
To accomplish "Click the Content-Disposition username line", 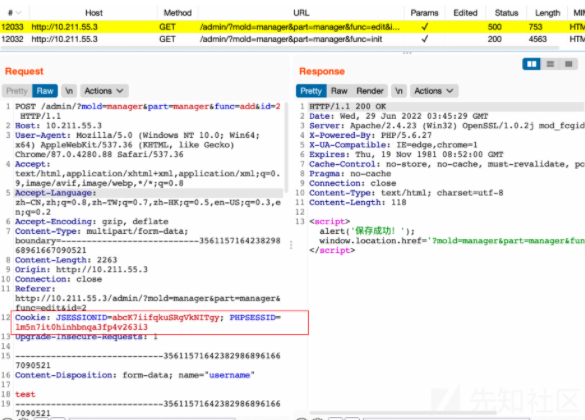I will click(x=135, y=375).
